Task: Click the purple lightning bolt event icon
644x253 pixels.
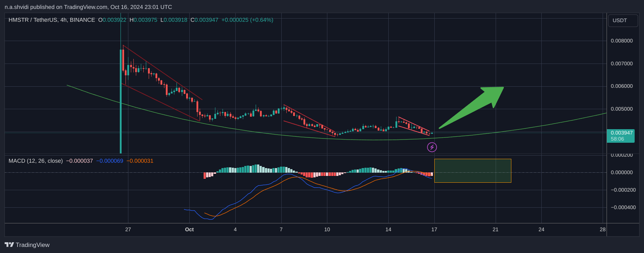Action: click(432, 147)
